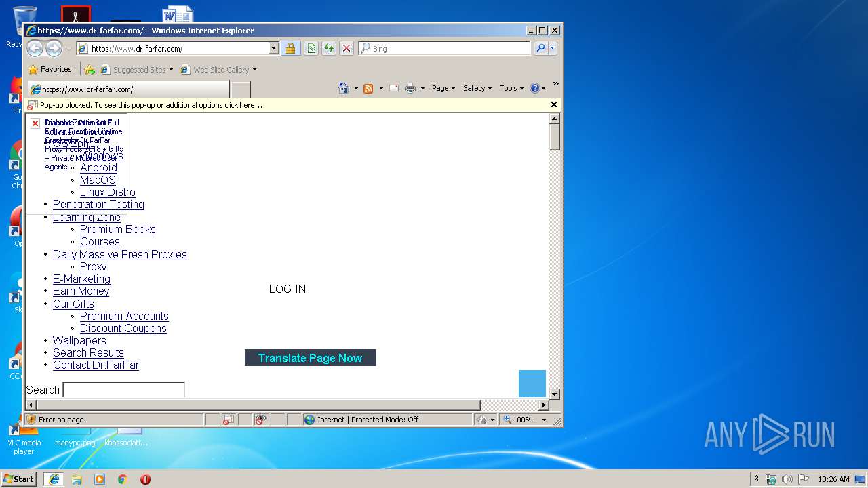Click the Bing search magnifier button
This screenshot has height=488, width=868.
coord(540,48)
